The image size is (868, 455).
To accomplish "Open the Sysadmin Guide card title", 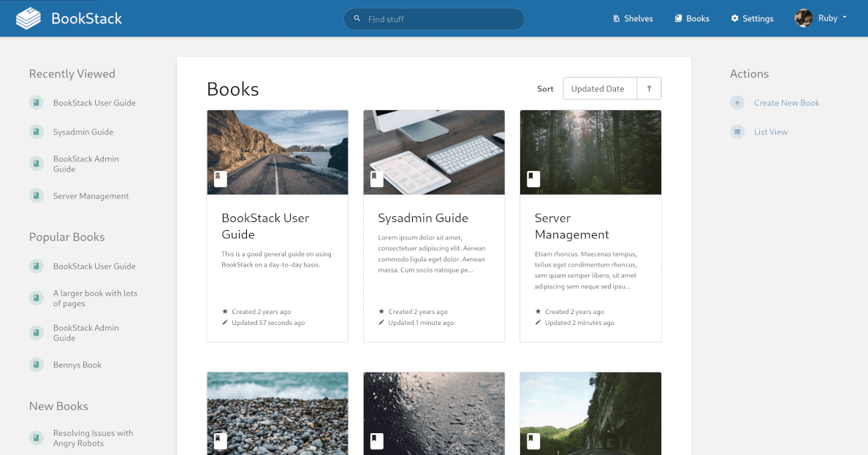I will tap(423, 218).
